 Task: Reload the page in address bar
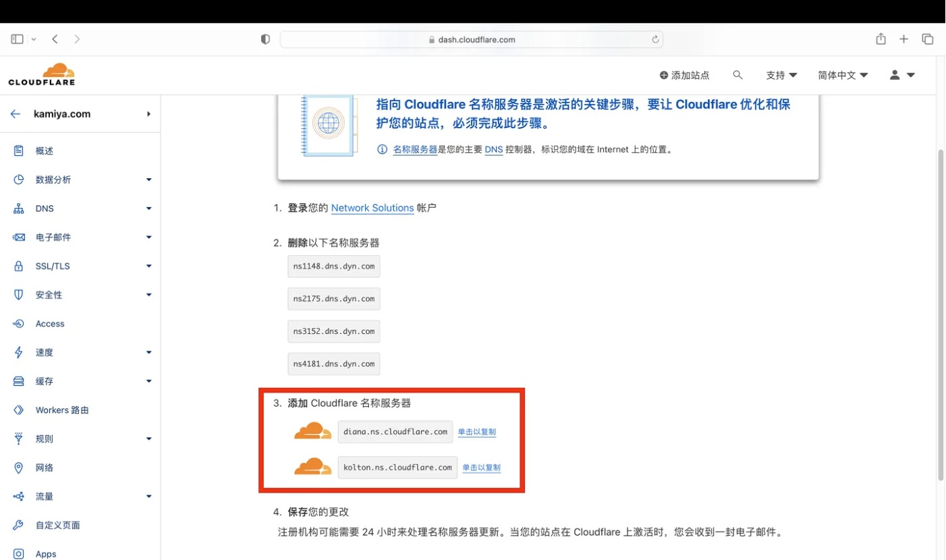(x=655, y=39)
